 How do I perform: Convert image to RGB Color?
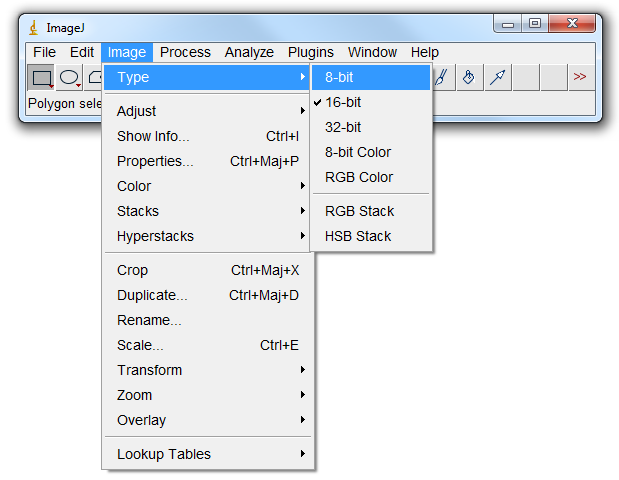tap(359, 177)
